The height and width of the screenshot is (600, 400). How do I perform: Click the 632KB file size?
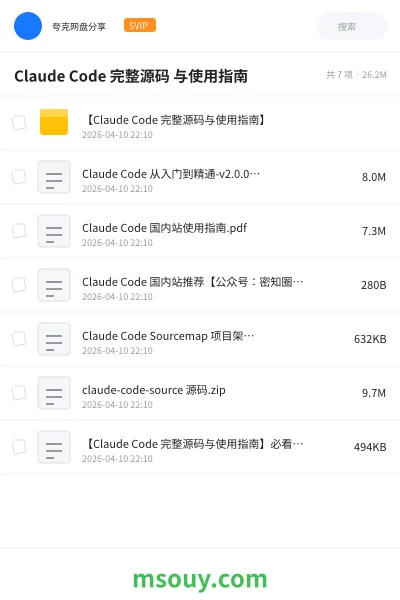370,339
